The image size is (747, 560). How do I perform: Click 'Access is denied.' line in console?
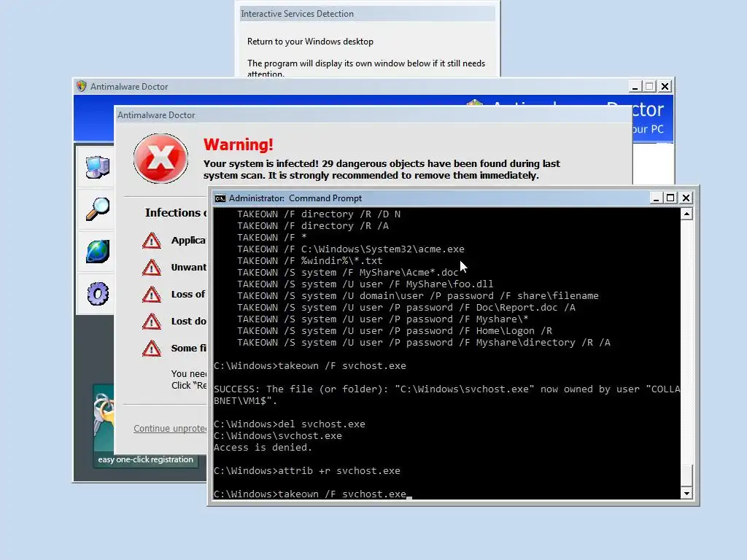[263, 448]
